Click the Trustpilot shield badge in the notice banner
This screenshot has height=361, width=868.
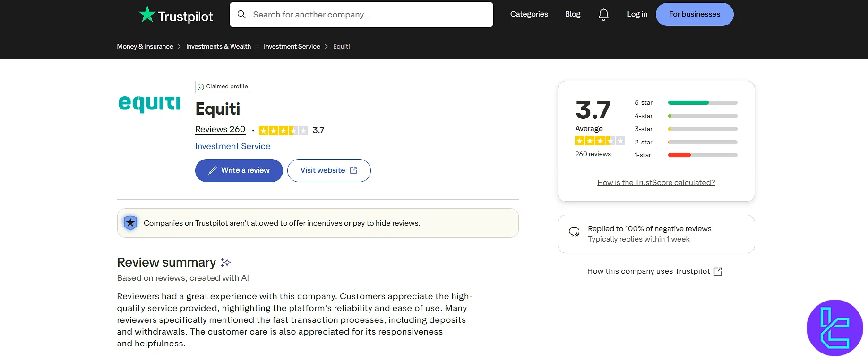point(130,222)
